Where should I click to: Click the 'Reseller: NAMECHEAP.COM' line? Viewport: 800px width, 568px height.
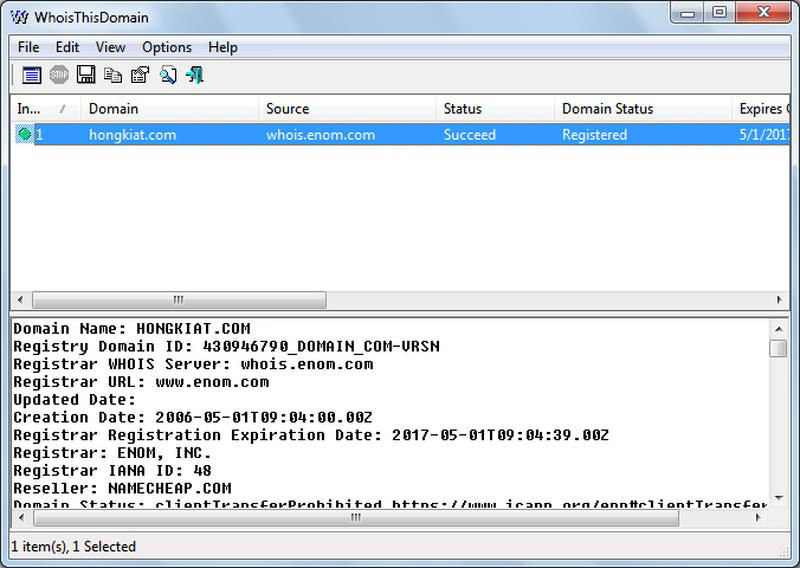pyautogui.click(x=122, y=488)
